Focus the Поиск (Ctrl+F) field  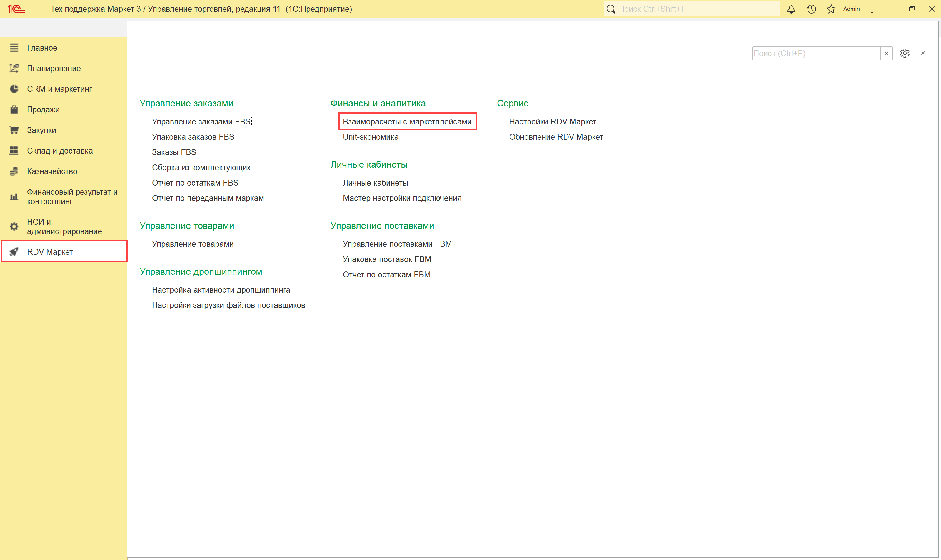(815, 53)
